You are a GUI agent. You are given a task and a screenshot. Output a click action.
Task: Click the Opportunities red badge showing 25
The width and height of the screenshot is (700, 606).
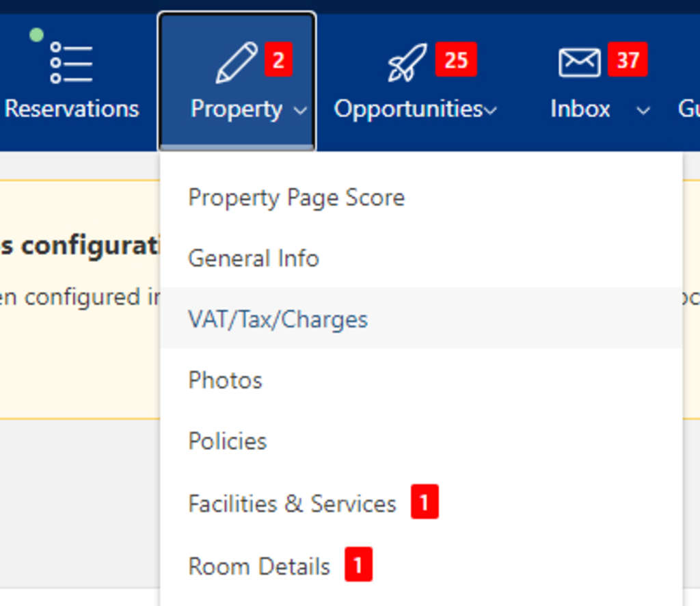point(456,61)
